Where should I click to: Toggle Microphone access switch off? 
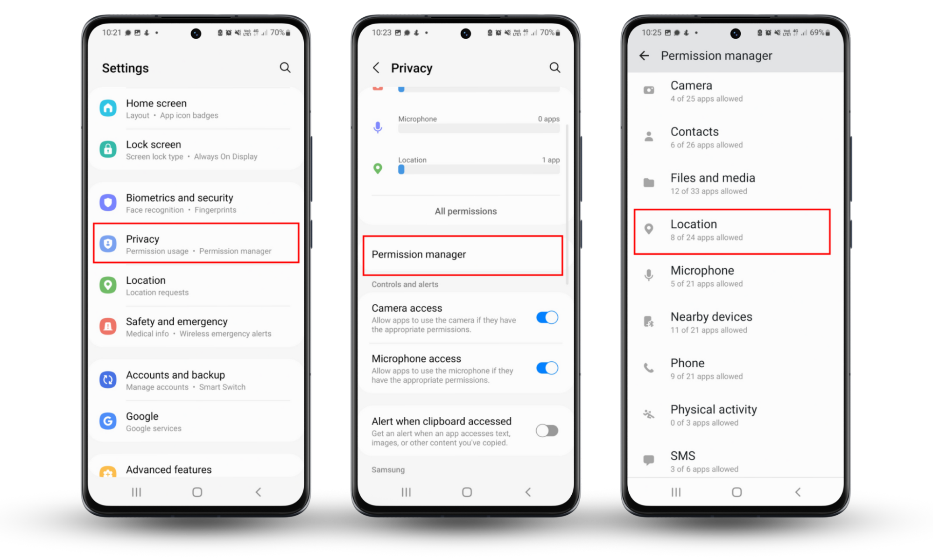pyautogui.click(x=548, y=368)
